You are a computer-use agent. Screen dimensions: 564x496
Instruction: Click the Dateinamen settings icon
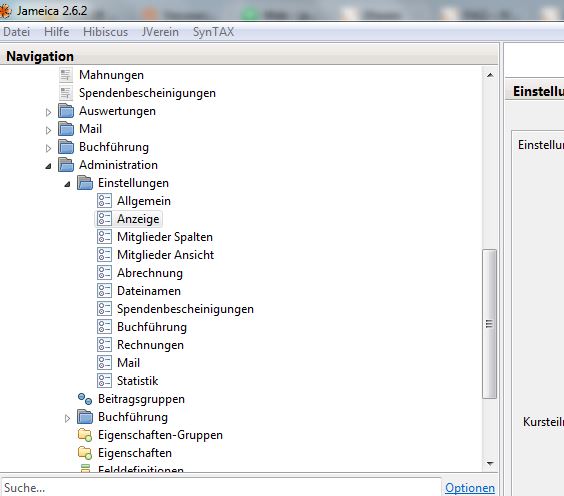tap(104, 291)
